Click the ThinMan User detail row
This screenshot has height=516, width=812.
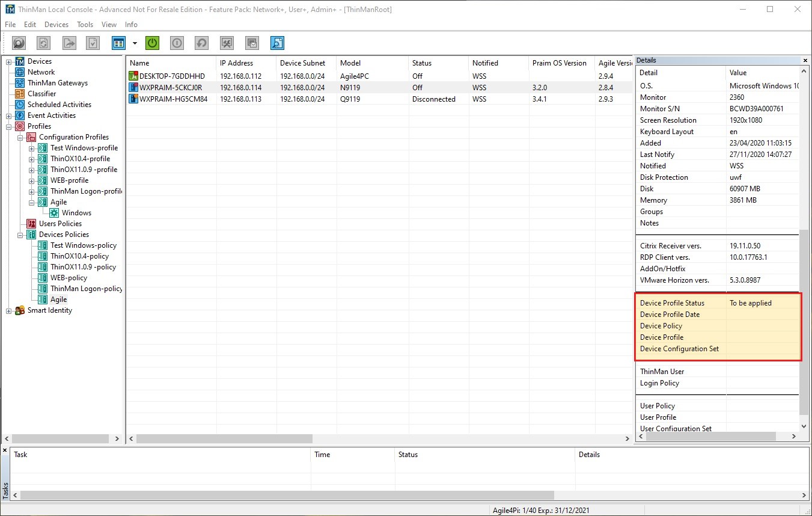point(718,372)
